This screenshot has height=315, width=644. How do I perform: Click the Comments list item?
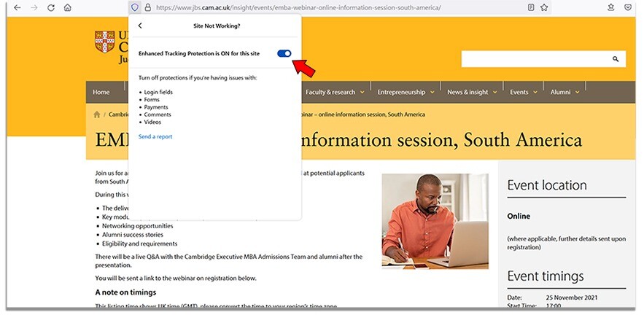[158, 114]
